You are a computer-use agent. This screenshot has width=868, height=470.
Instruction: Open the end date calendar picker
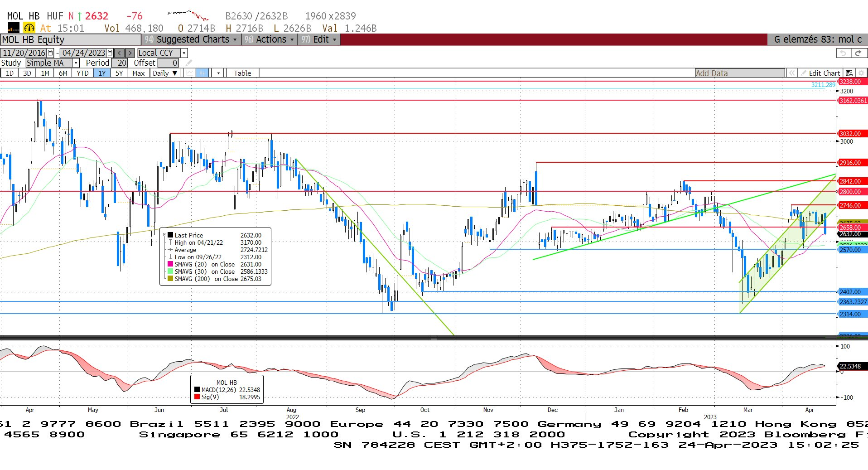tap(110, 53)
